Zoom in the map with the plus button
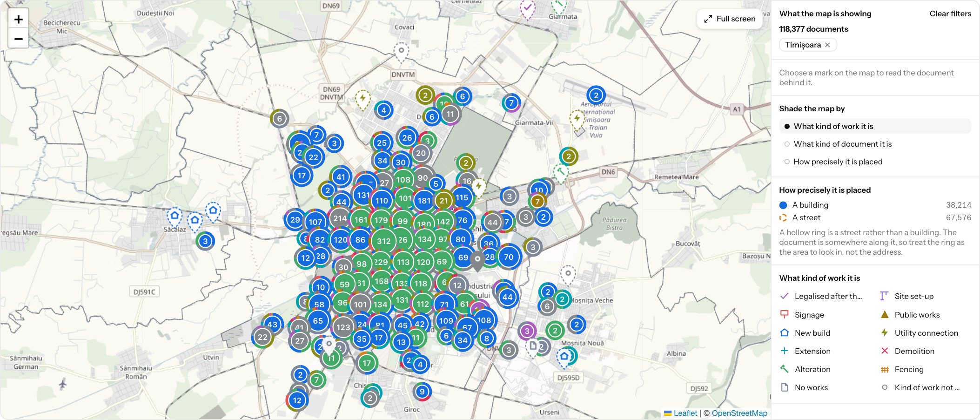980x420 pixels. click(19, 19)
